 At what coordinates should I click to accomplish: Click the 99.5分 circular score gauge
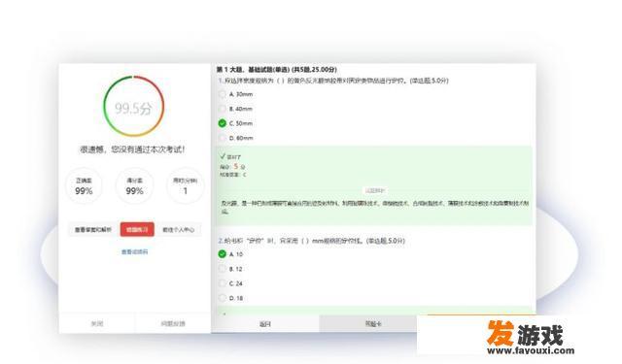[134, 107]
